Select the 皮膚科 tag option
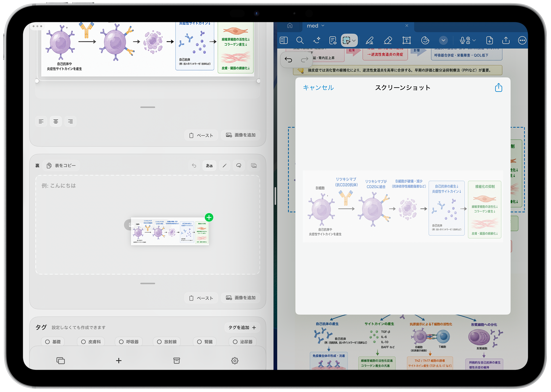This screenshot has height=392, width=551. pos(91,342)
